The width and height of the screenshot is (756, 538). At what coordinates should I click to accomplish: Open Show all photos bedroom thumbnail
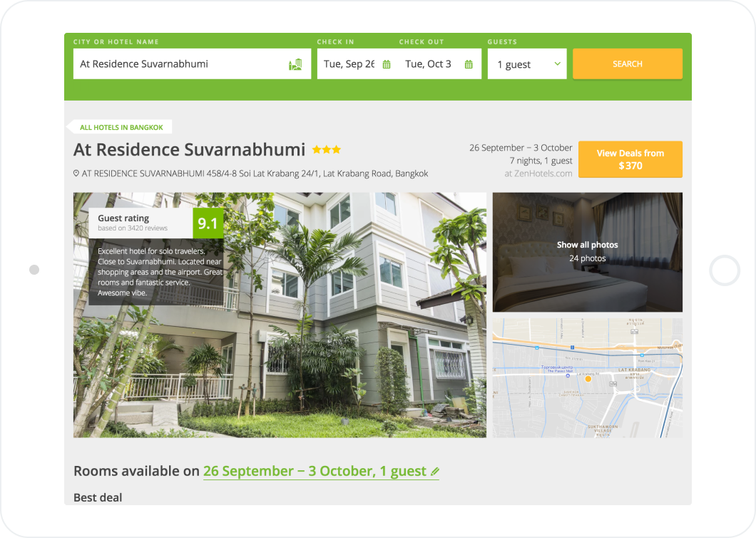(x=587, y=252)
